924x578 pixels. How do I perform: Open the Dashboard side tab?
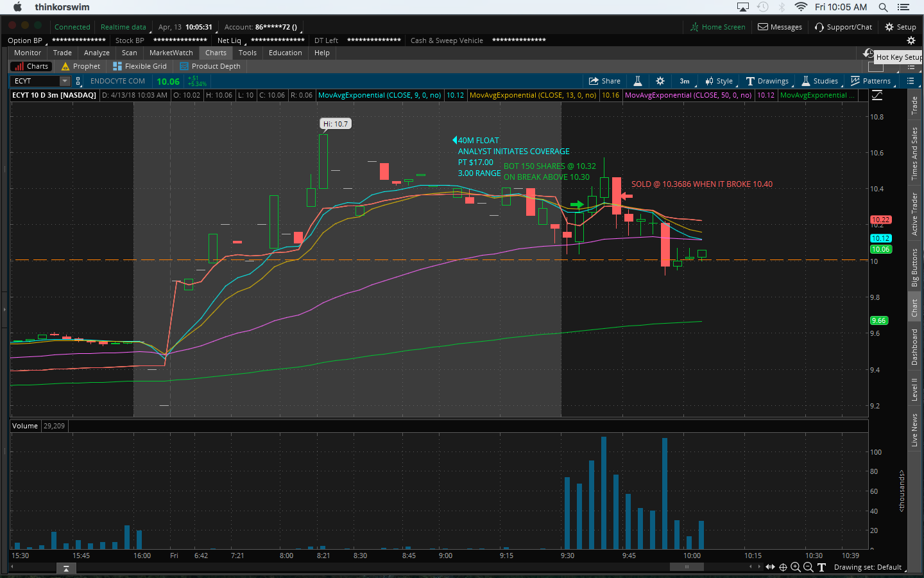[915, 347]
